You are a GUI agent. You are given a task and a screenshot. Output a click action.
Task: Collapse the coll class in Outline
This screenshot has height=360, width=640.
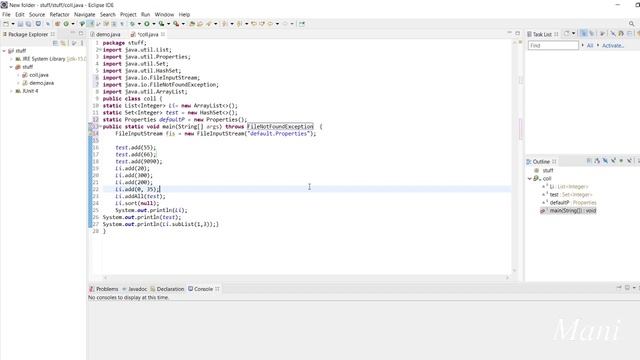(x=529, y=178)
